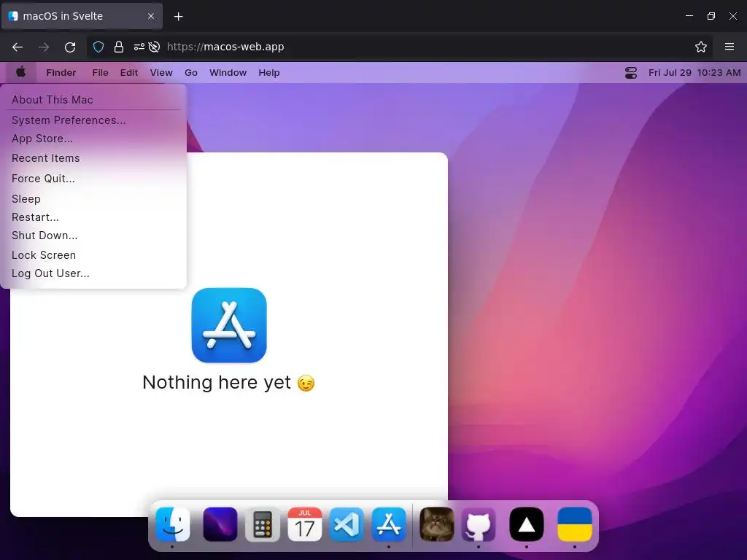Click the Apple logo in menu bar

point(20,72)
